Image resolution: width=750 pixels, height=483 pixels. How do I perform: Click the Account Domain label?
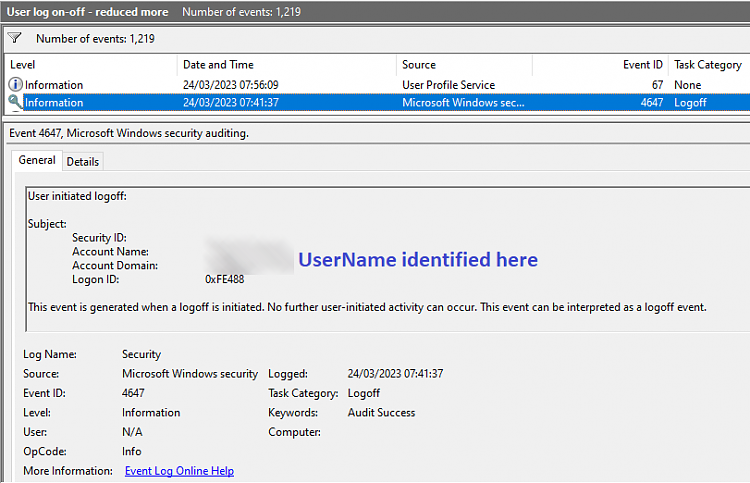pyautogui.click(x=115, y=265)
